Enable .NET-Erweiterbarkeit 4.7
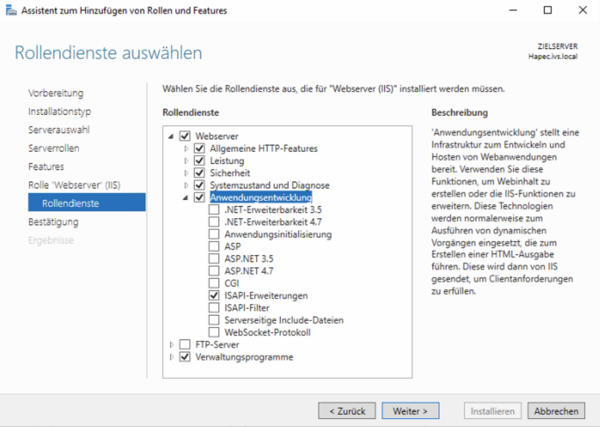The width and height of the screenshot is (600, 427). click(214, 222)
